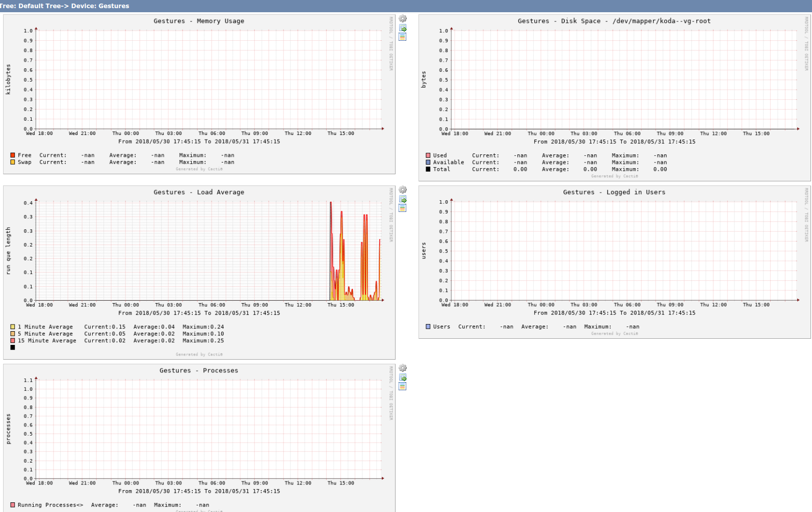Click the blue Available legend swatch
Image resolution: width=812 pixels, height=512 pixels.
pyautogui.click(x=428, y=163)
